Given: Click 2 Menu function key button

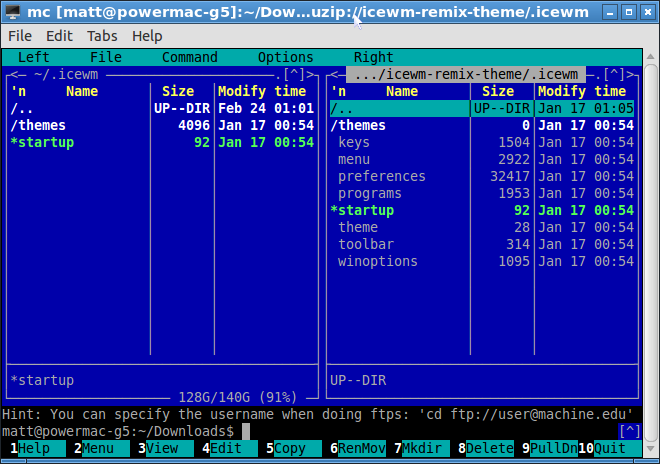Looking at the screenshot, I should point(101,448).
